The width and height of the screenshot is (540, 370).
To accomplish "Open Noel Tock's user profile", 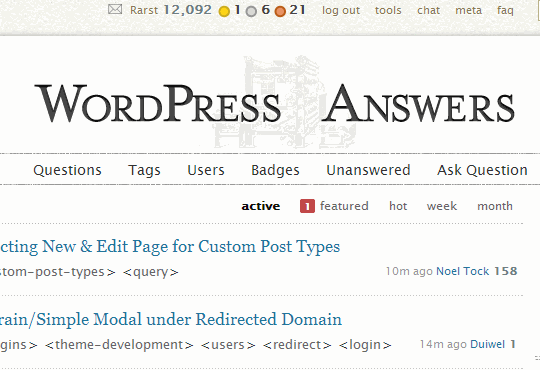I will pos(463,271).
